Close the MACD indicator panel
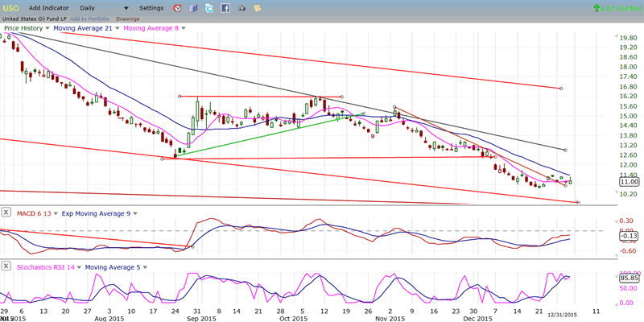The height and width of the screenshot is (322, 644). click(6, 213)
